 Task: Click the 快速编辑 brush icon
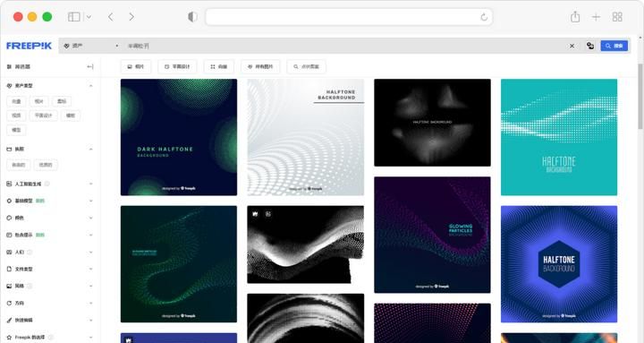[9, 320]
